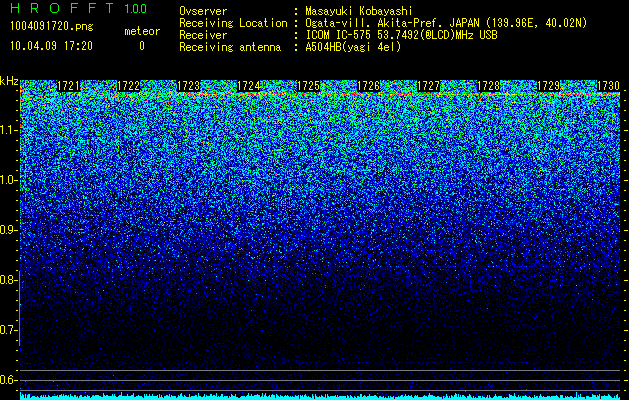The width and height of the screenshot is (629, 400).
Task: Click the 1729 time marker
Action: 548,86
